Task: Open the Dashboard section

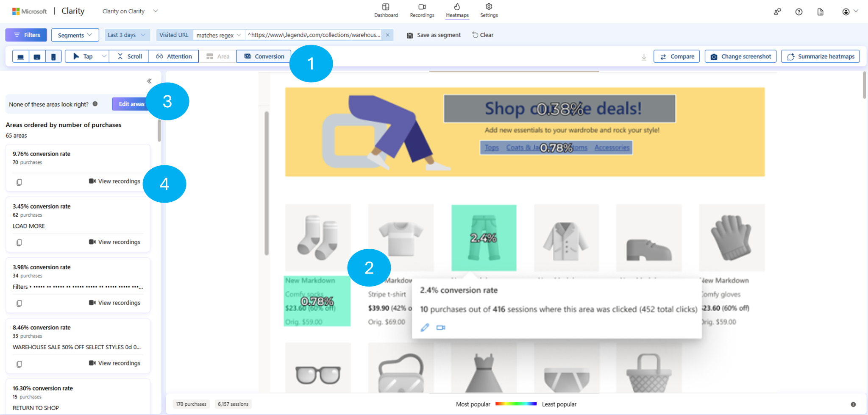Action: (386, 10)
